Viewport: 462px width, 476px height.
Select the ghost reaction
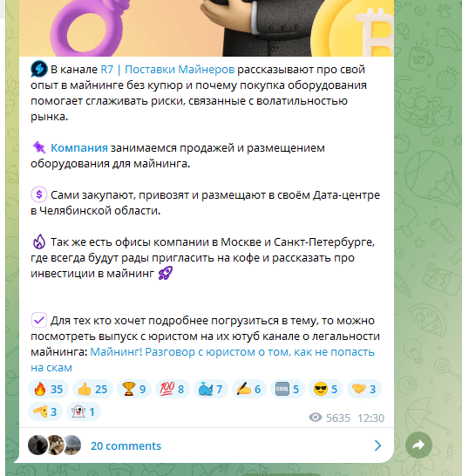click(84, 411)
